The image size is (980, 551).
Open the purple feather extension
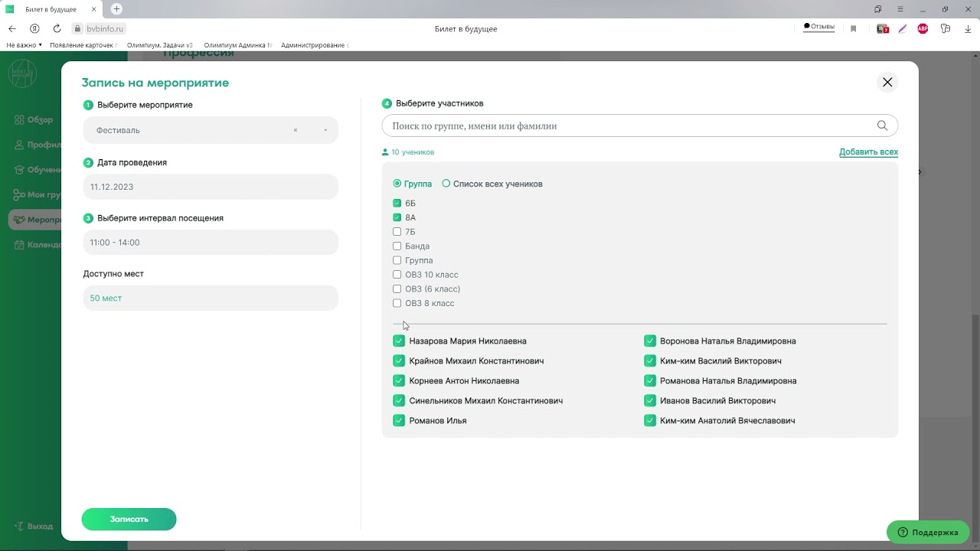click(903, 28)
